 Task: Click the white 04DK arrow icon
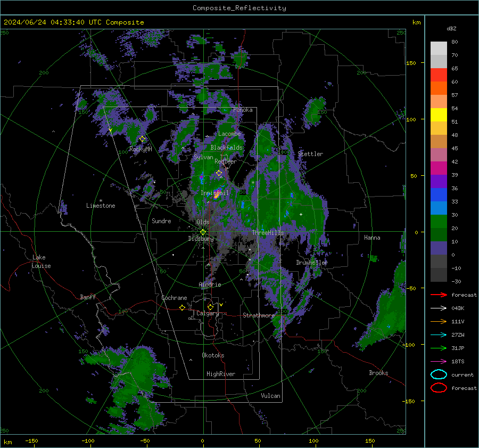[x=439, y=308]
